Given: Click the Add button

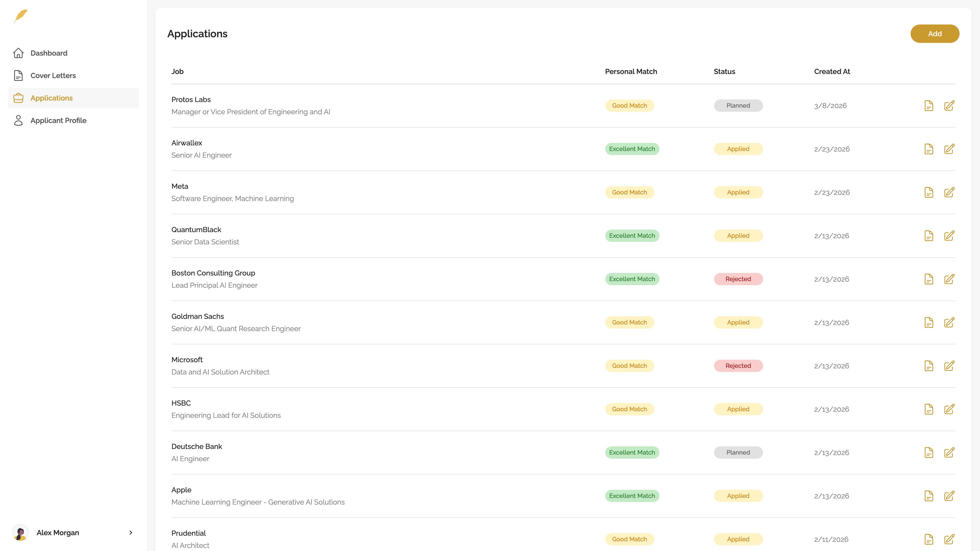Looking at the screenshot, I should (935, 34).
